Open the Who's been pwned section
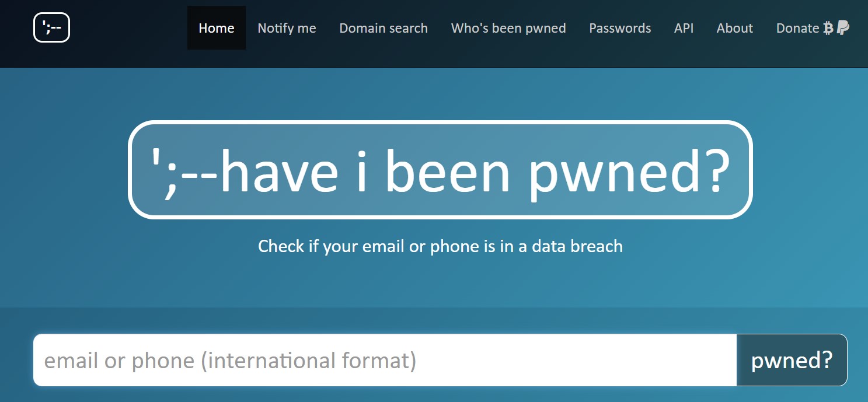This screenshot has width=868, height=402. coord(508,27)
